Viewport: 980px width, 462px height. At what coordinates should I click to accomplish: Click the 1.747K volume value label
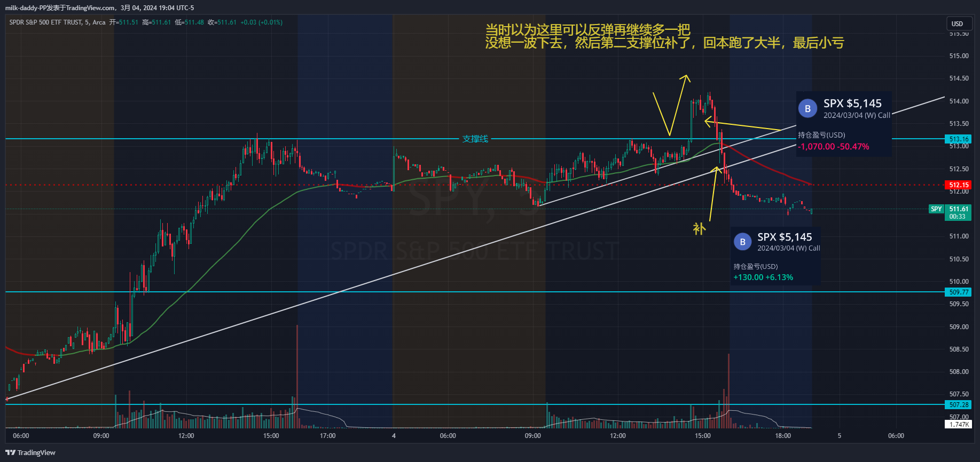point(959,425)
